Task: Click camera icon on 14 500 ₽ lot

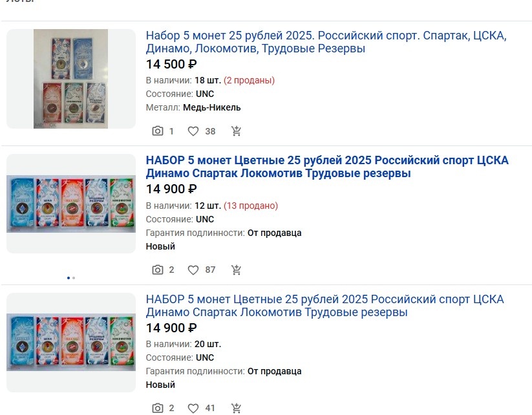Action: point(158,131)
